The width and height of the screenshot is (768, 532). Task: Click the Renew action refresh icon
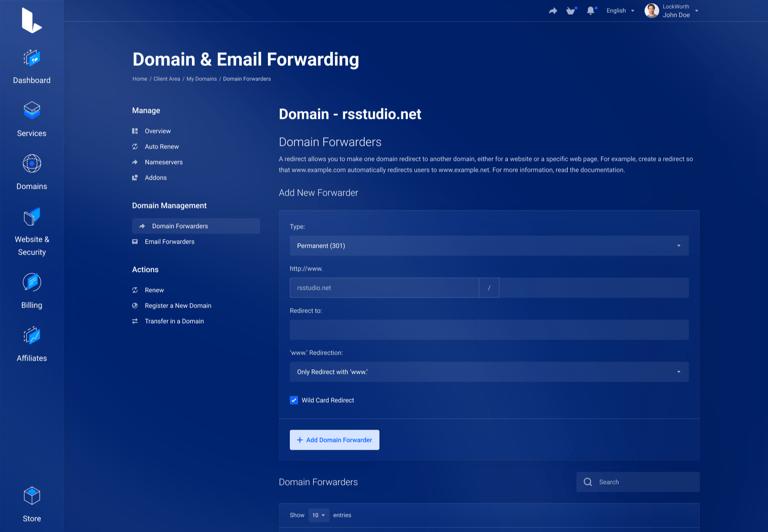pos(135,290)
